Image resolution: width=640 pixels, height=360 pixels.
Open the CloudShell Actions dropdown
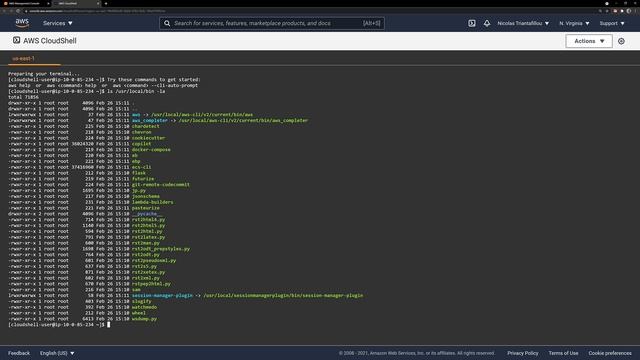(589, 41)
